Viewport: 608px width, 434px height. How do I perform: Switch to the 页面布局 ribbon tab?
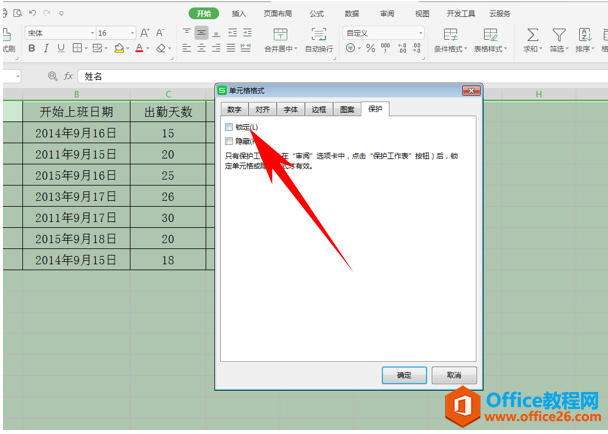[x=278, y=14]
